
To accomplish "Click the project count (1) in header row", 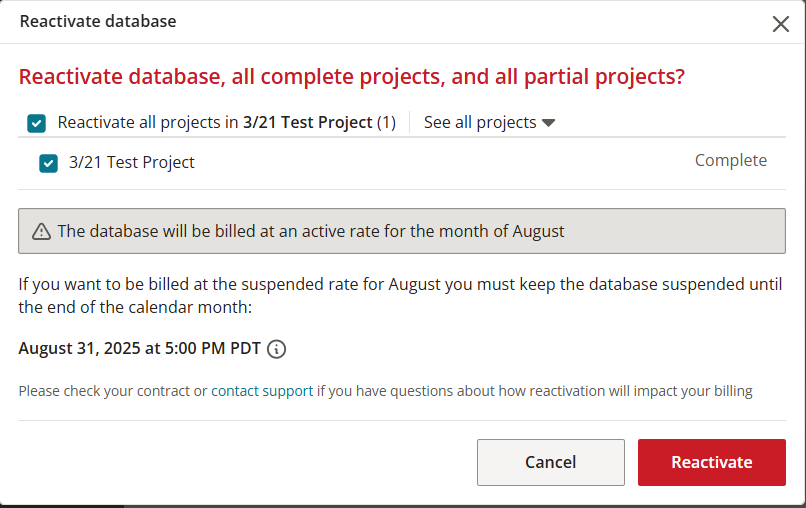I will coord(386,122).
